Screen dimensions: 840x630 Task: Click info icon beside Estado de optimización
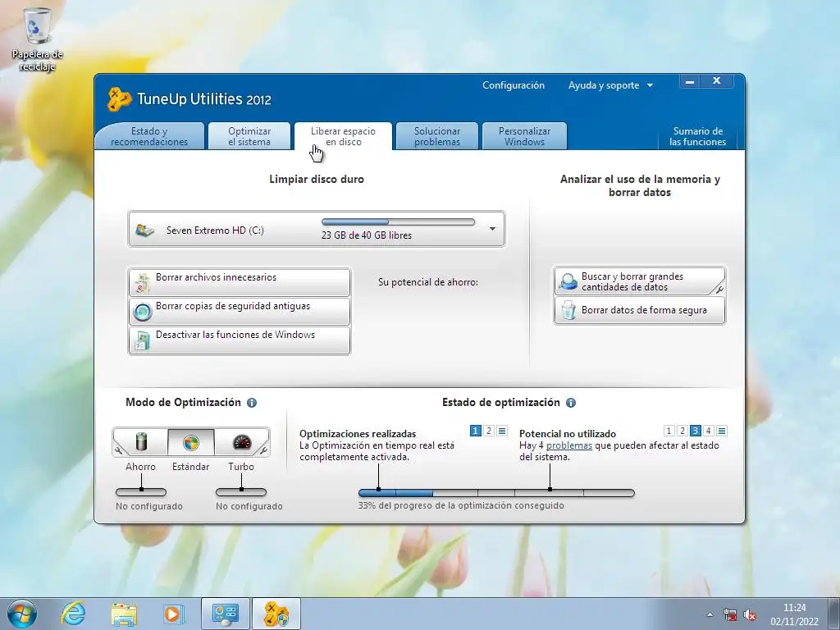571,403
